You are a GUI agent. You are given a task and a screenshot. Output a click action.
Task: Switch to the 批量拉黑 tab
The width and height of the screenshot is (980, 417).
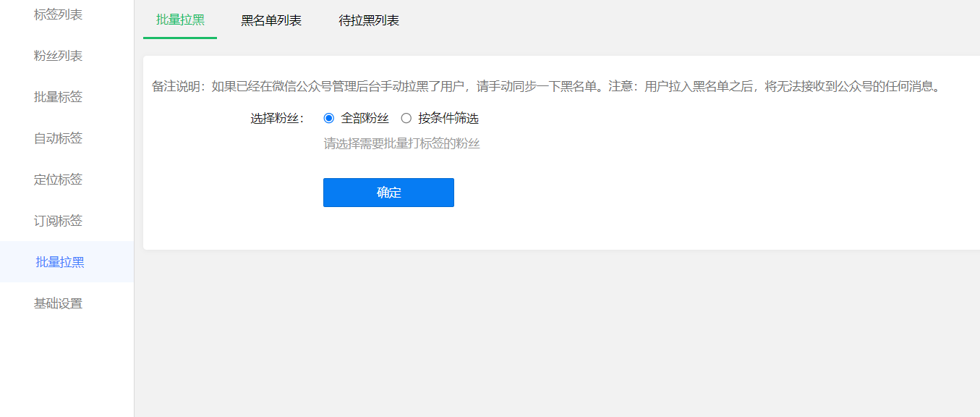click(x=180, y=20)
